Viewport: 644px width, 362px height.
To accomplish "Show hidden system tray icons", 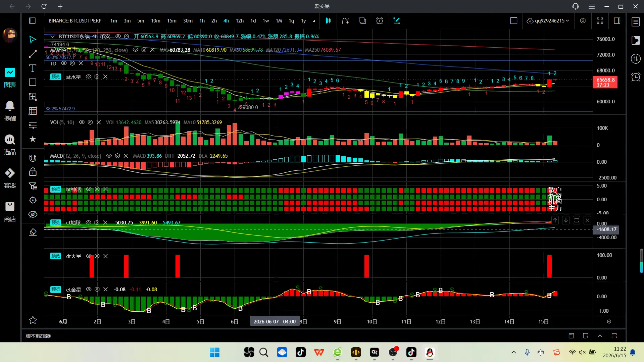I will pyautogui.click(x=513, y=352).
